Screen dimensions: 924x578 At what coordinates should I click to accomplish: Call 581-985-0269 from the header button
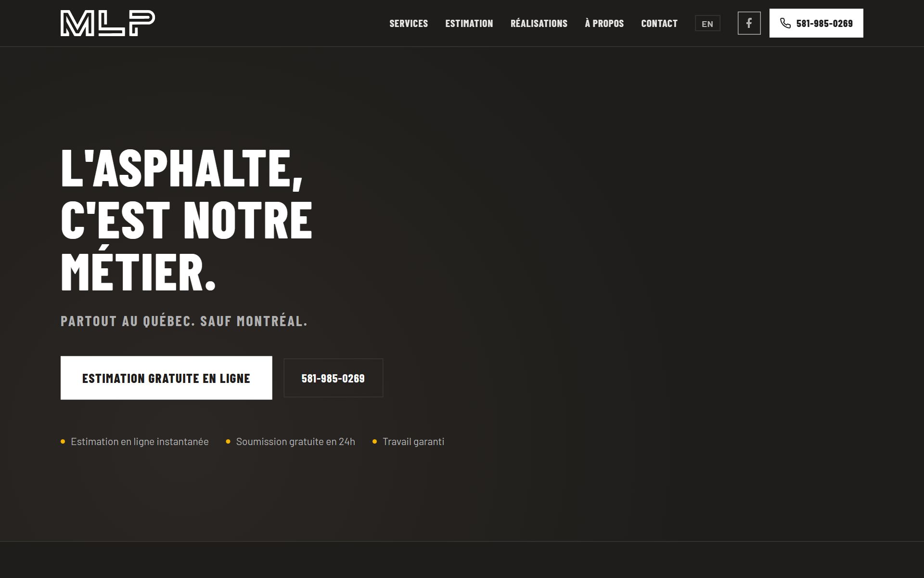click(816, 23)
